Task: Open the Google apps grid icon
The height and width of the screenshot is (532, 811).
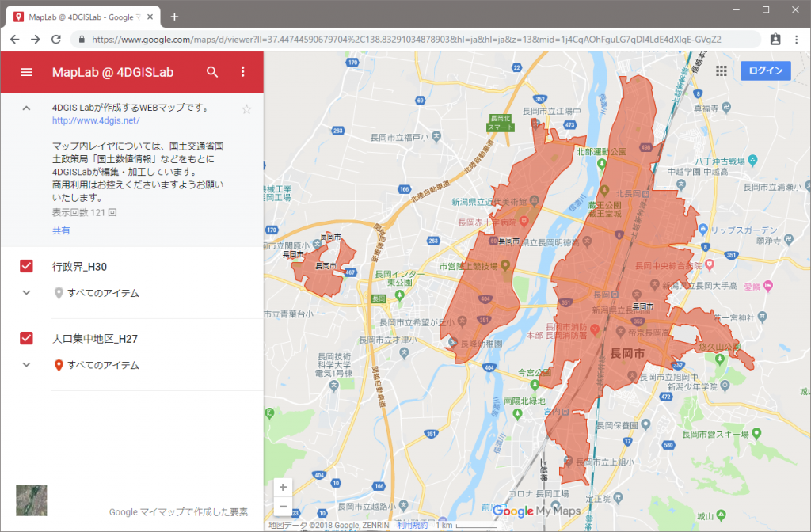Action: point(722,70)
